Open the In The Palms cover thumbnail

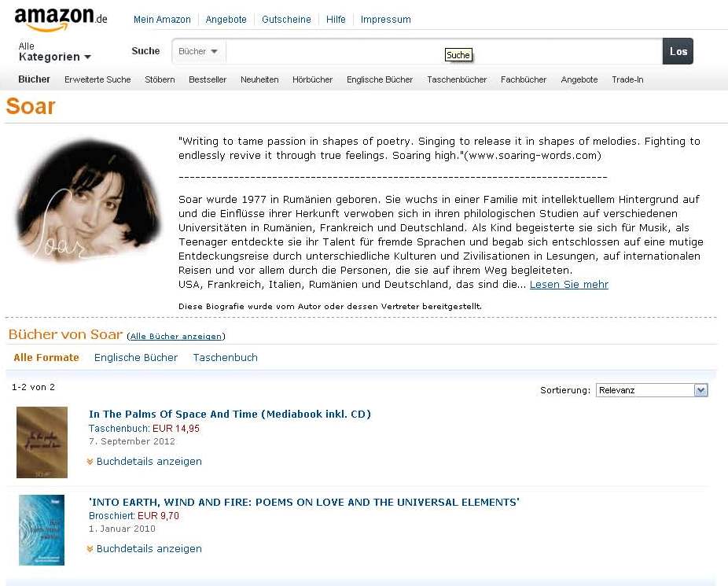coord(42,442)
